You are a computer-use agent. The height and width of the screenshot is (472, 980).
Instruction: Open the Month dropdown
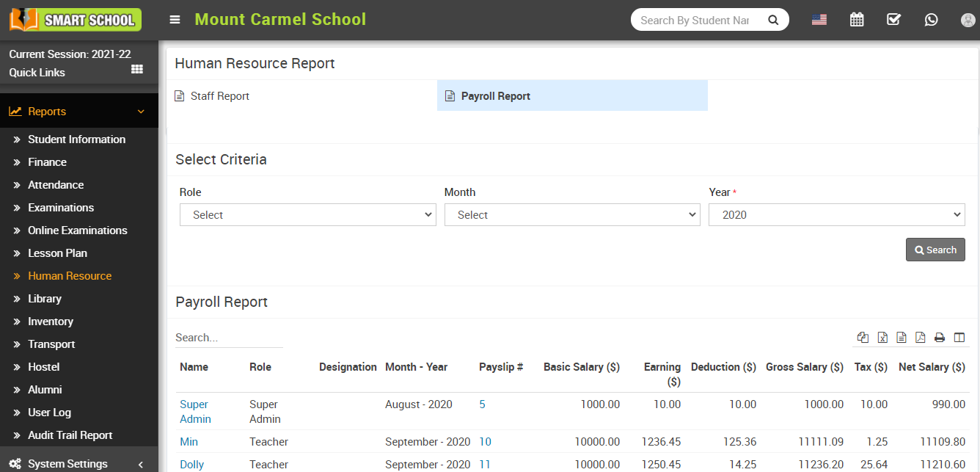(572, 214)
